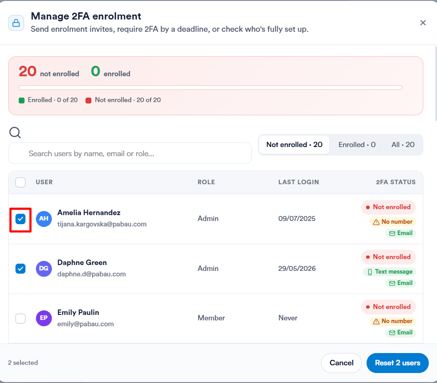437x383 pixels.
Task: Click the red 20 not enrolled count
Action: pyautogui.click(x=27, y=71)
